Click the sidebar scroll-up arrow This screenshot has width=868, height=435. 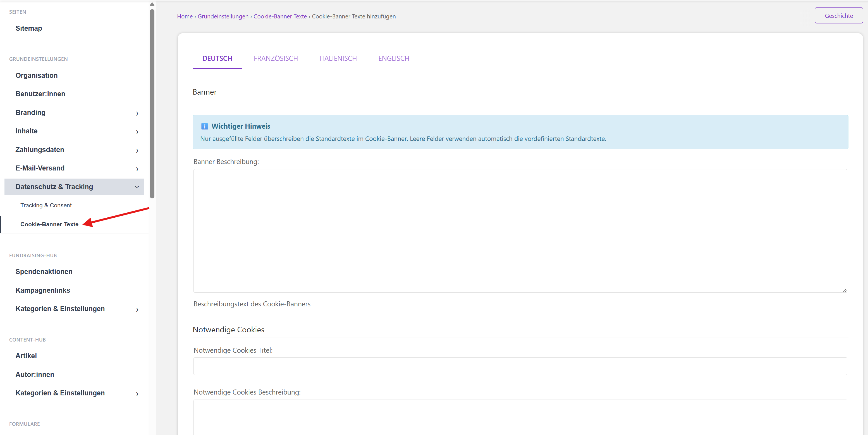coord(152,4)
